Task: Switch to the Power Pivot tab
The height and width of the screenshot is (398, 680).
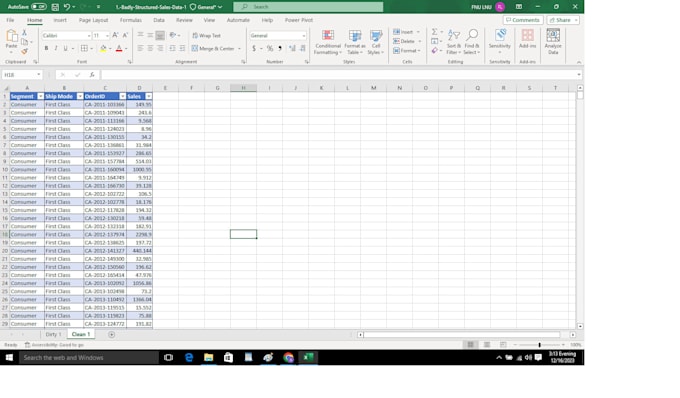Action: pyautogui.click(x=299, y=20)
